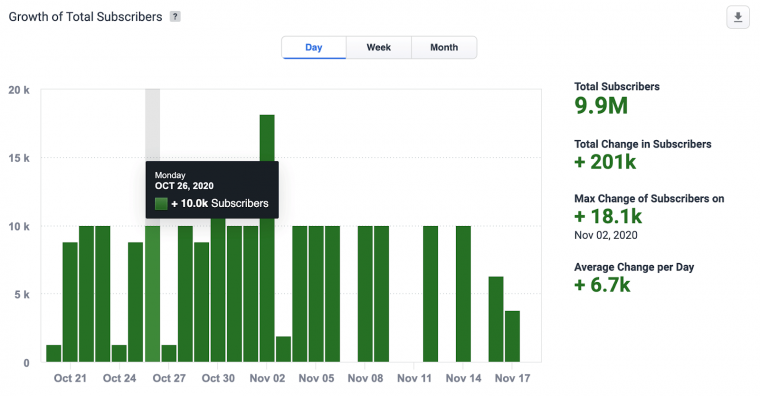Click the Nov 12 bar
The height and width of the screenshot is (396, 760).
(430, 294)
